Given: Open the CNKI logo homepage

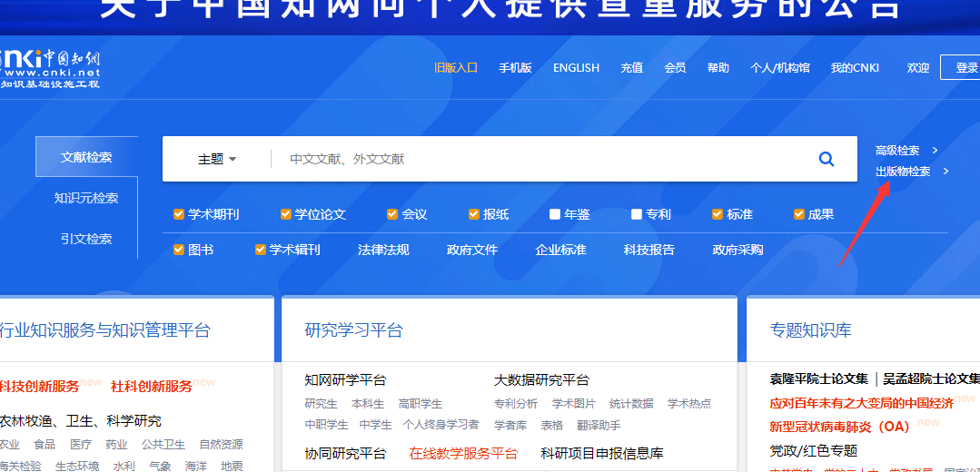Looking at the screenshot, I should 49,67.
